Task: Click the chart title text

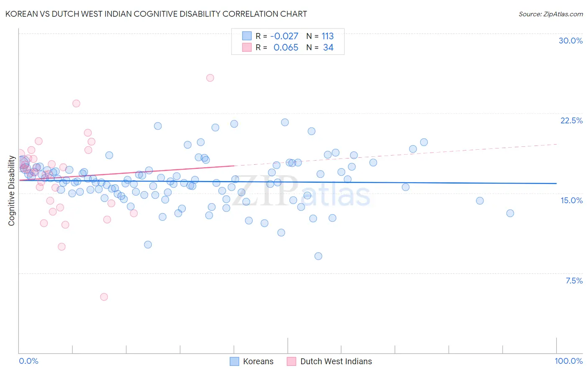Action: [156, 14]
